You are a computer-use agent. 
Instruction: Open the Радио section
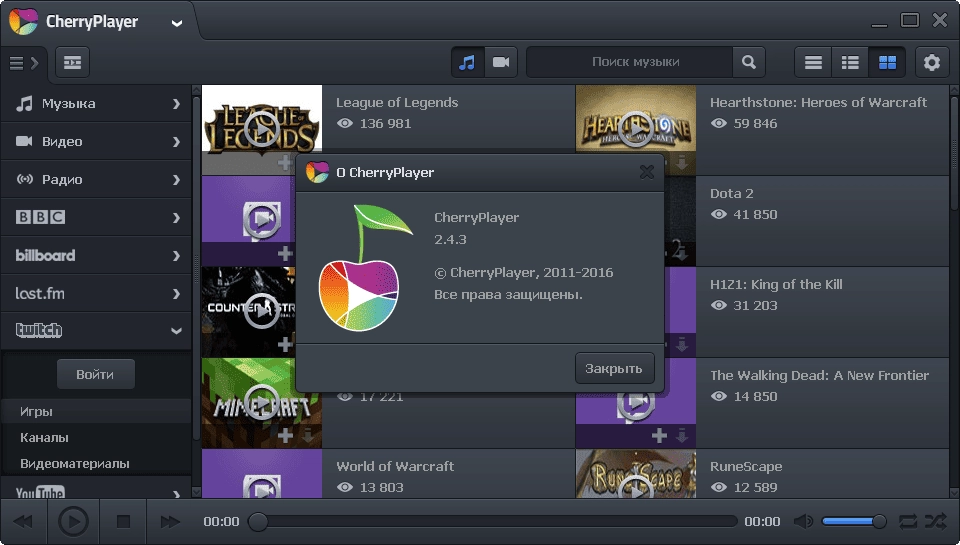pos(96,179)
